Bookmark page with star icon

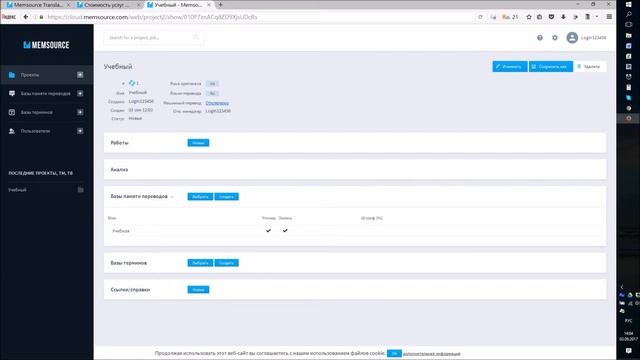pyautogui.click(x=529, y=17)
